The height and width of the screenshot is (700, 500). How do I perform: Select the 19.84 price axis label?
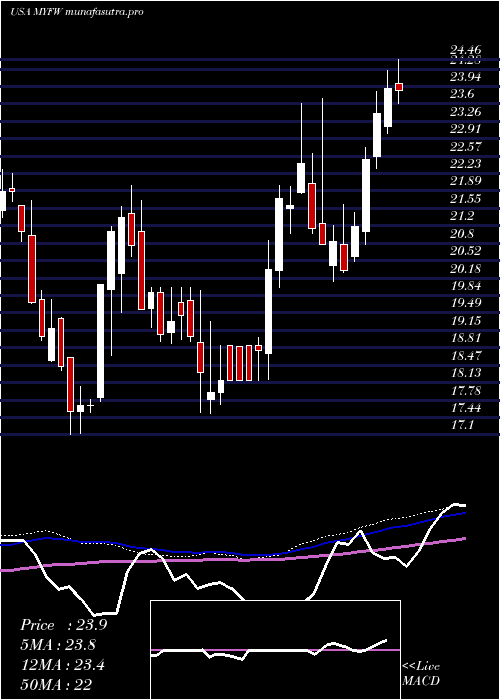(466, 286)
